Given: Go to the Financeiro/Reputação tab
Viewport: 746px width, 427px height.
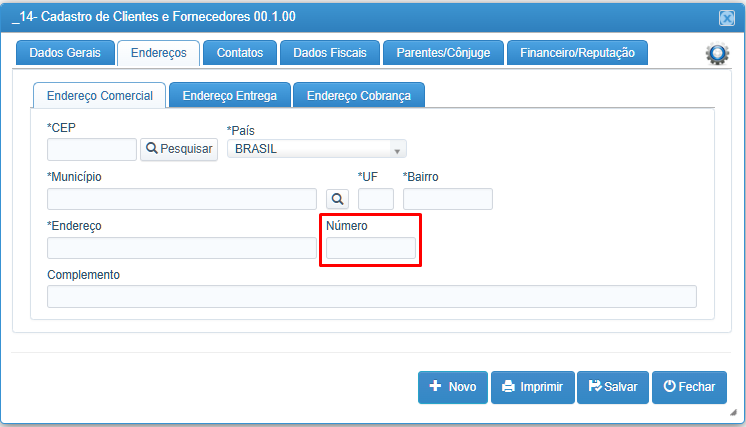Looking at the screenshot, I should point(577,53).
